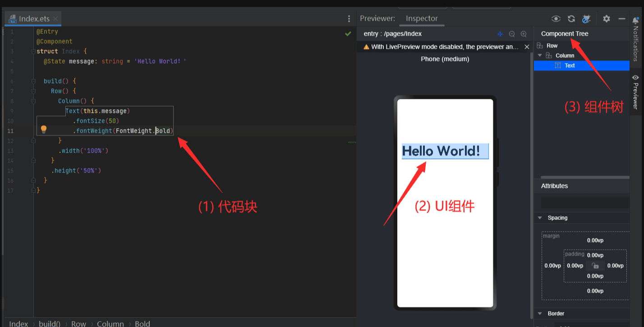
Task: Click Bold in the breadcrumb bar
Action: (143, 323)
